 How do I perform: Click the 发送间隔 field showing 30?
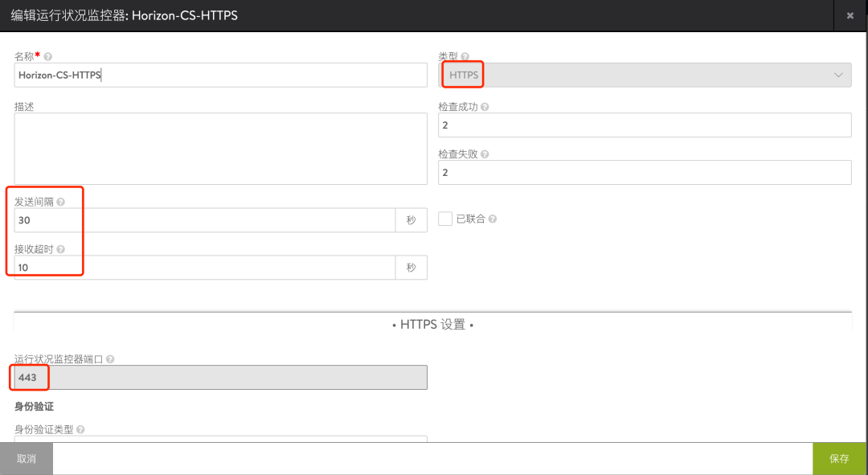tap(205, 220)
